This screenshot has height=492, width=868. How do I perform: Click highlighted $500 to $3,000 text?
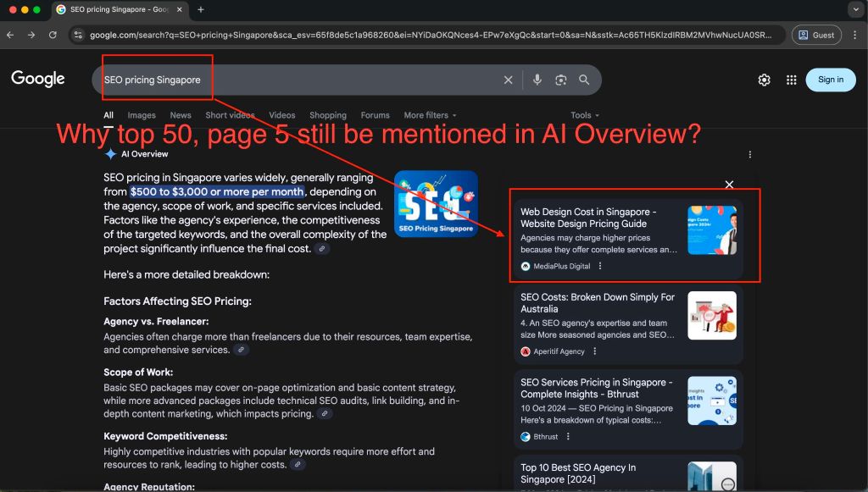[x=216, y=192]
